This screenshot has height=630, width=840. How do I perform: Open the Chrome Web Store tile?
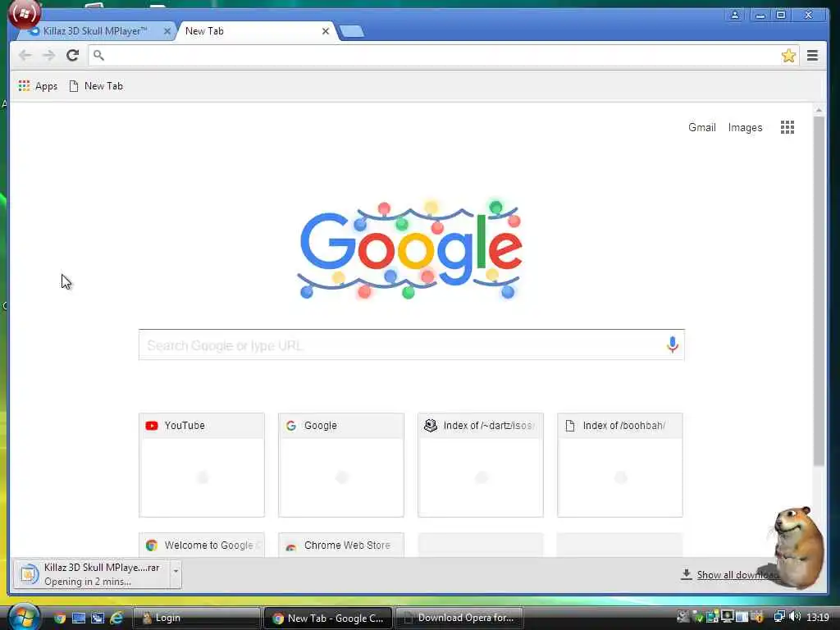pos(340,545)
